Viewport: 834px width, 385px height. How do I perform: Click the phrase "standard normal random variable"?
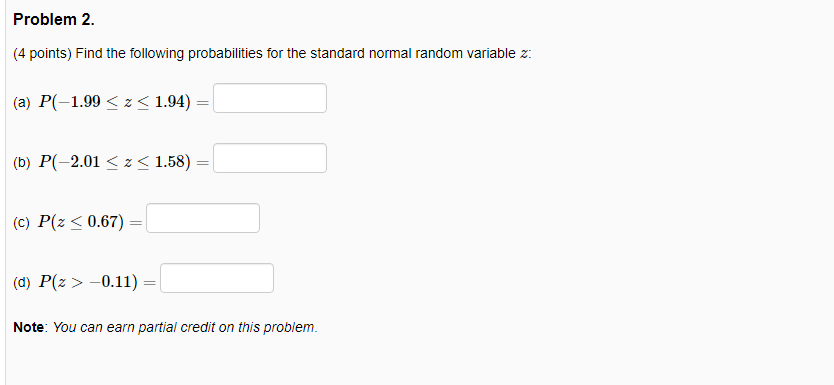pyautogui.click(x=413, y=54)
